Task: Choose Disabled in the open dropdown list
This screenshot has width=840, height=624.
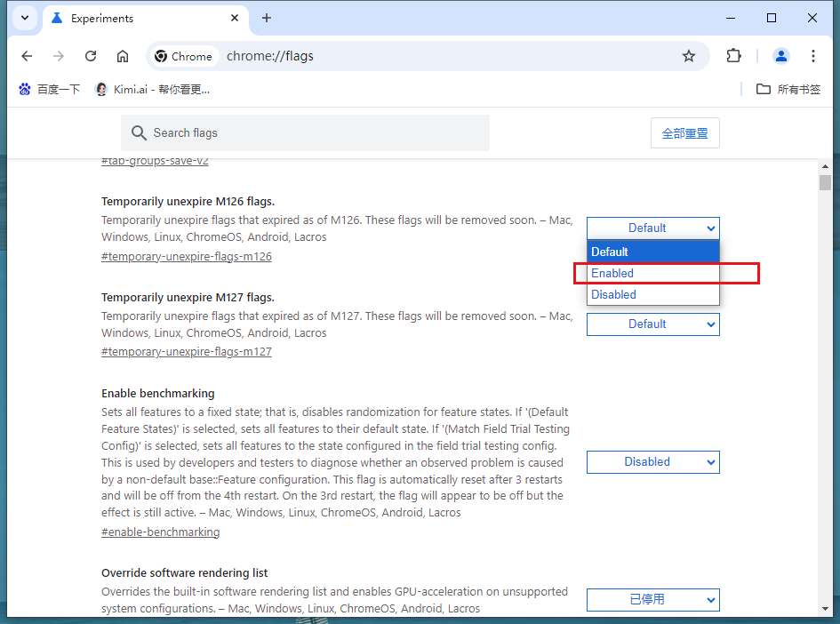Action: (652, 294)
